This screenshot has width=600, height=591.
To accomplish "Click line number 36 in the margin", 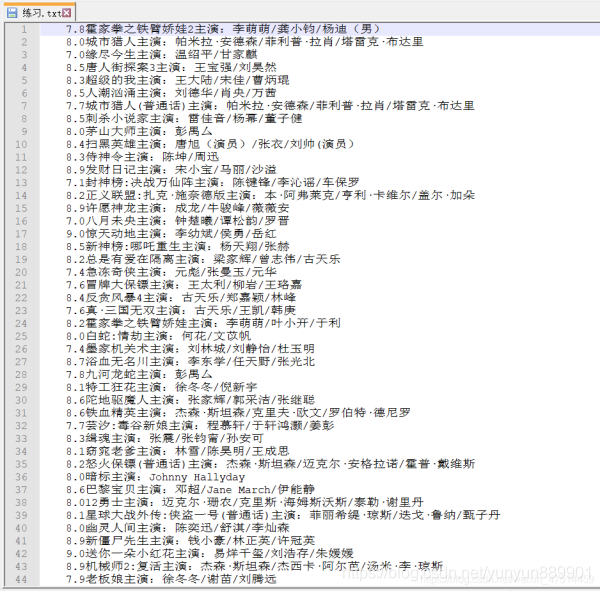I will pos(21,477).
